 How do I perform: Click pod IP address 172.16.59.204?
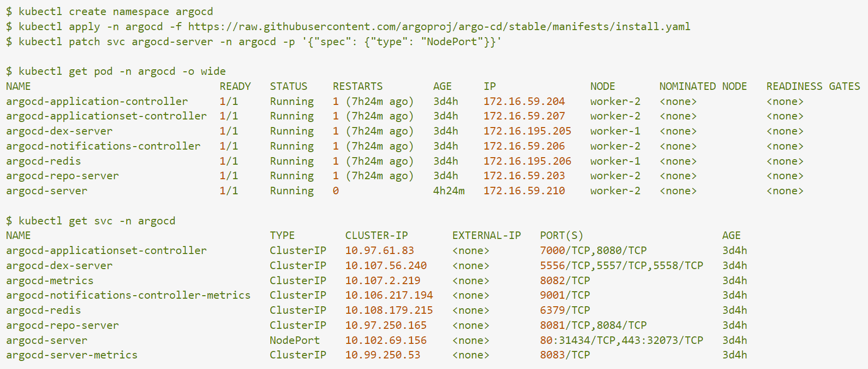pyautogui.click(x=524, y=101)
